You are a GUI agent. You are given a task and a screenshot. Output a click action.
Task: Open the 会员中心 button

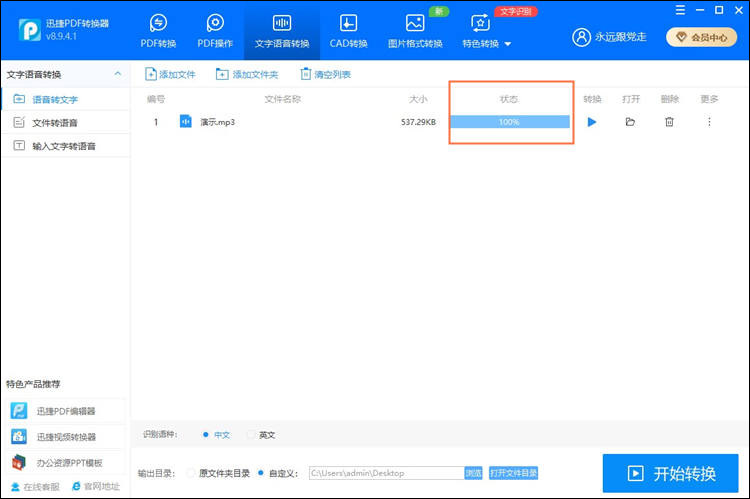pyautogui.click(x=701, y=37)
